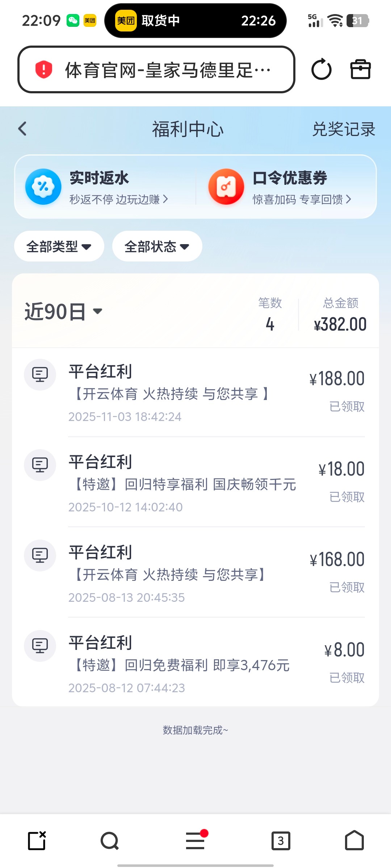Tap the 美团 取货中 status pill

pos(195,21)
